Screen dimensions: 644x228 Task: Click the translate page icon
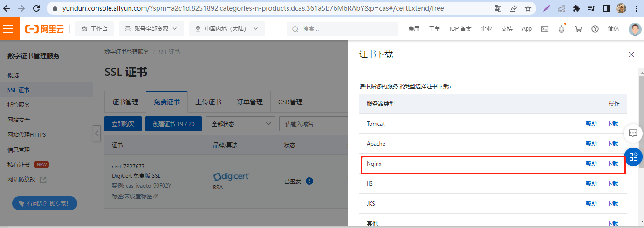(x=498, y=8)
